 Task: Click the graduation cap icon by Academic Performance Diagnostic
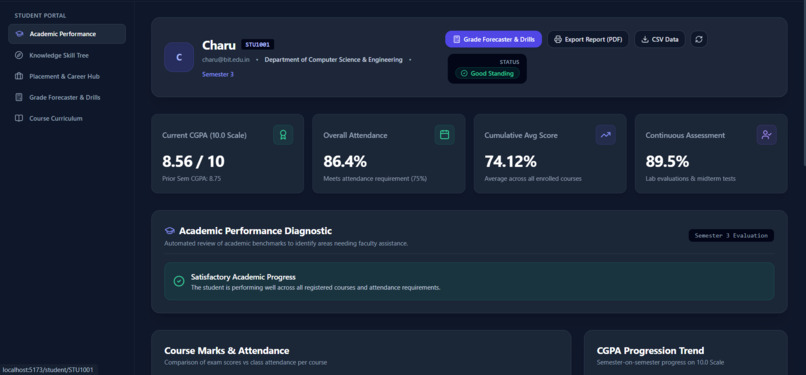coord(170,231)
